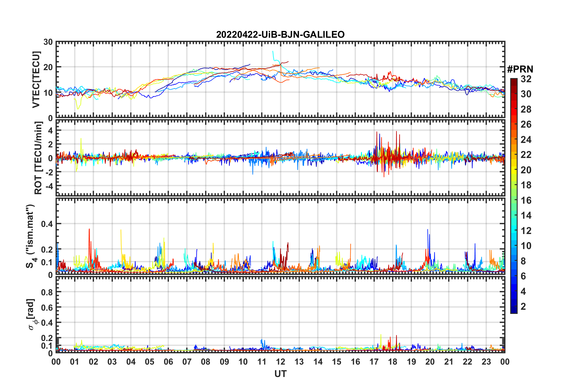The image size is (561, 392).
Task: Click colorbar tick label 32
Action: (526, 79)
